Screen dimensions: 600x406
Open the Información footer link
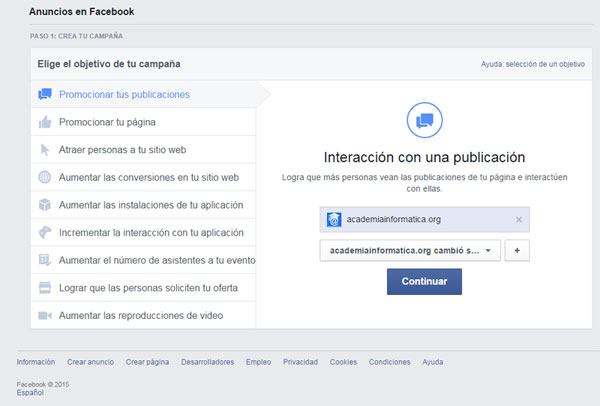[x=36, y=362]
